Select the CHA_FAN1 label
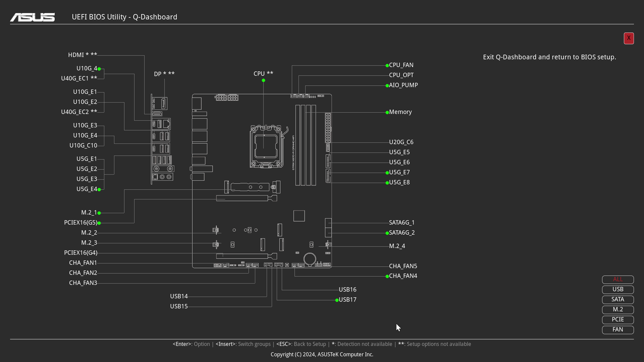 (83, 263)
